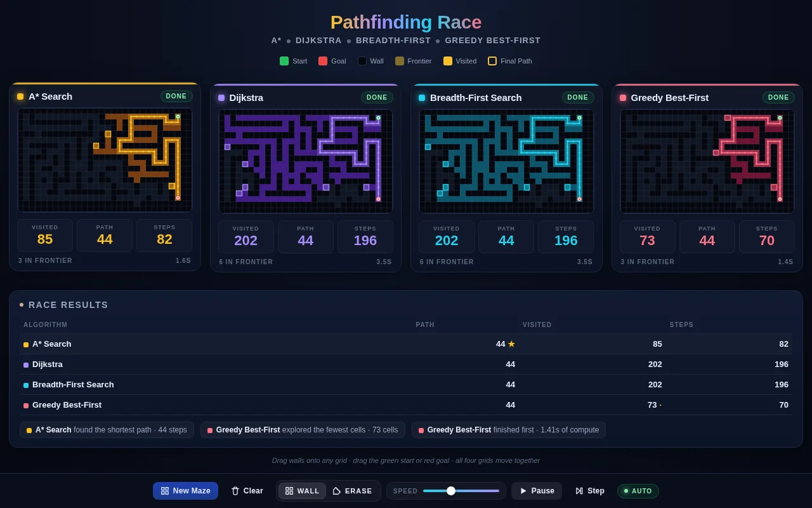812x508 pixels.
Task: Click the DONE badge on Dijkstra
Action: coord(377,97)
